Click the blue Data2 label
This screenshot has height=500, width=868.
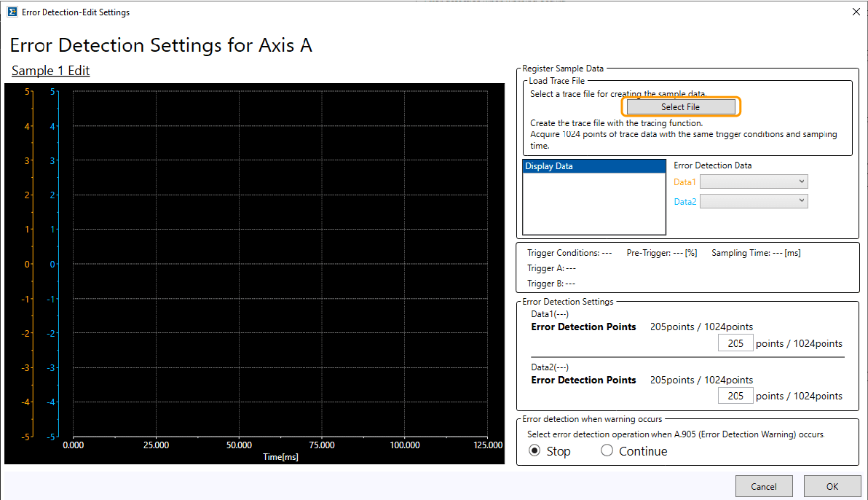tap(684, 202)
